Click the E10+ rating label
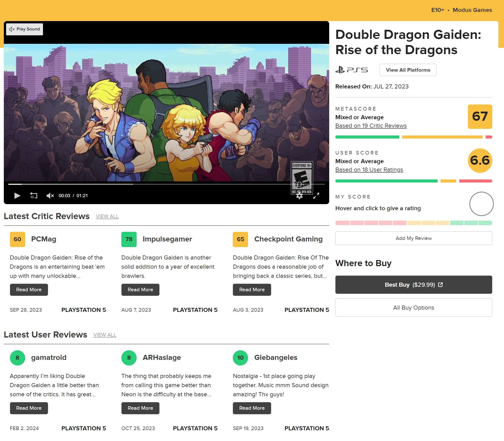The width and height of the screenshot is (504, 441). point(438,10)
